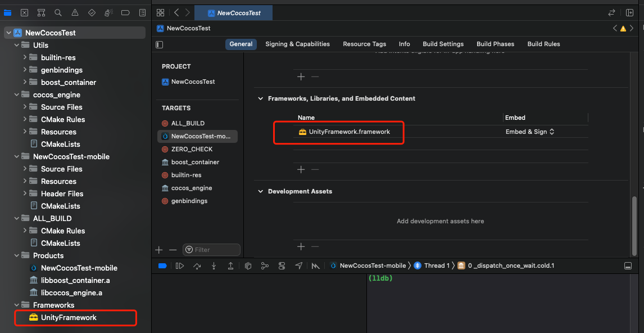Viewport: 644px width, 333px height.
Task: Switch to Resource Tags tab
Action: [364, 44]
